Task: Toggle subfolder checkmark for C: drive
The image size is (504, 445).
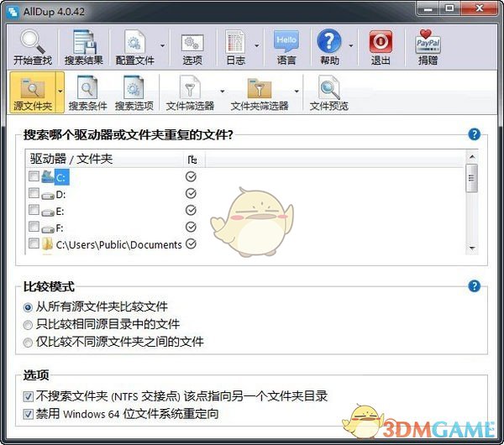Action: coord(191,176)
